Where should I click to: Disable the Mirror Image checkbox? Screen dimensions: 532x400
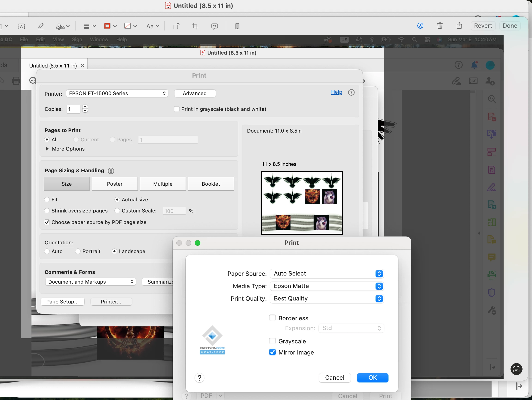[272, 352]
